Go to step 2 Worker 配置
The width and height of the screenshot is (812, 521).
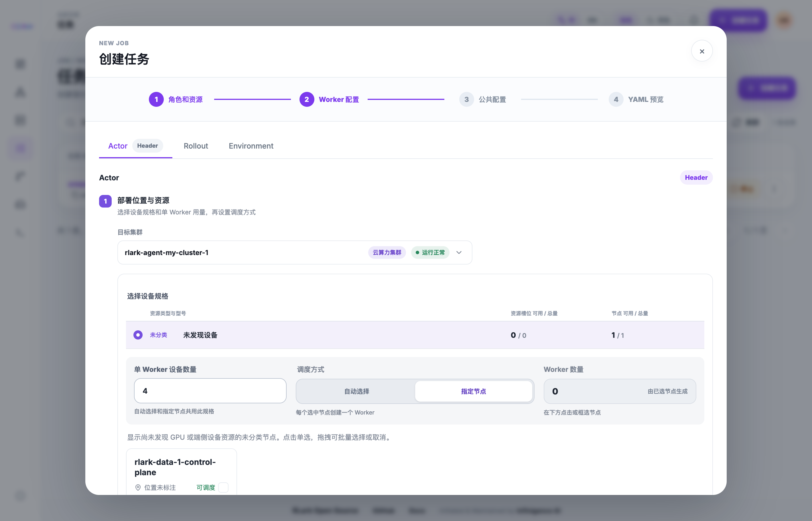pos(329,99)
